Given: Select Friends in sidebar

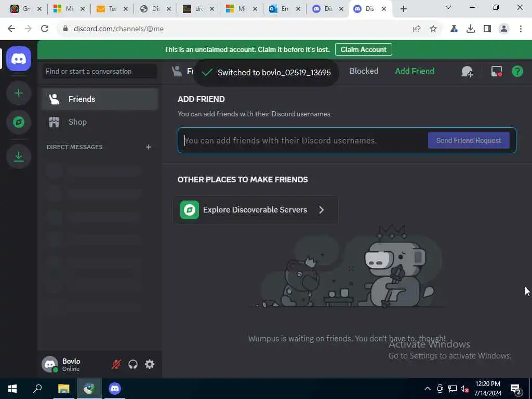Looking at the screenshot, I should tap(100, 99).
